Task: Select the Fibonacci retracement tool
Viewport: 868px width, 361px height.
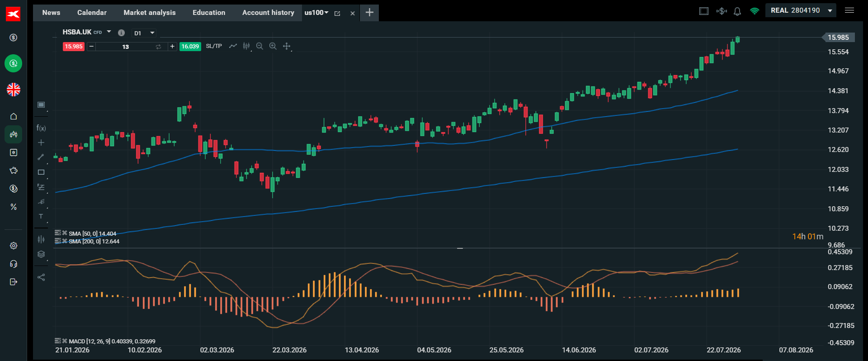Action: [41, 187]
